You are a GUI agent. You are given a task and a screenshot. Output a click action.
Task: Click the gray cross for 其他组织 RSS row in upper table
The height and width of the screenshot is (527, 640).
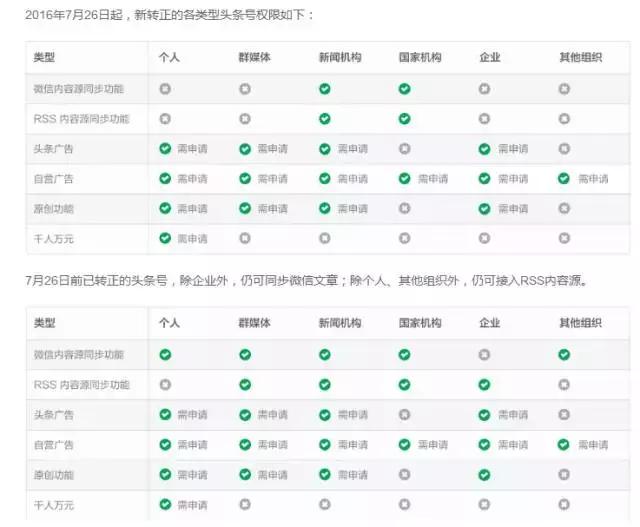pos(564,119)
